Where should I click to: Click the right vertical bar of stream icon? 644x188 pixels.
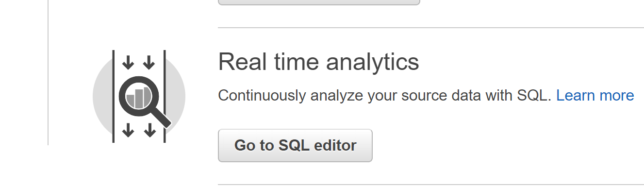(x=165, y=96)
